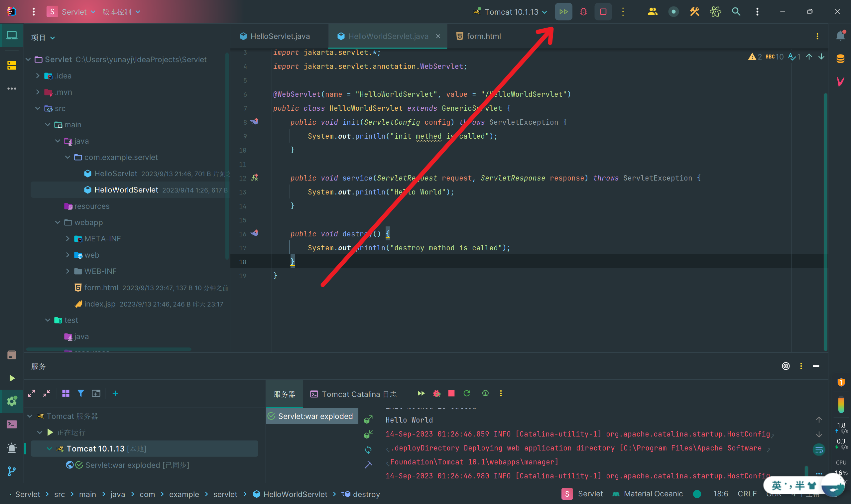Viewport: 851px width, 504px height.
Task: Toggle the Project tool window sidebar button
Action: point(12,35)
